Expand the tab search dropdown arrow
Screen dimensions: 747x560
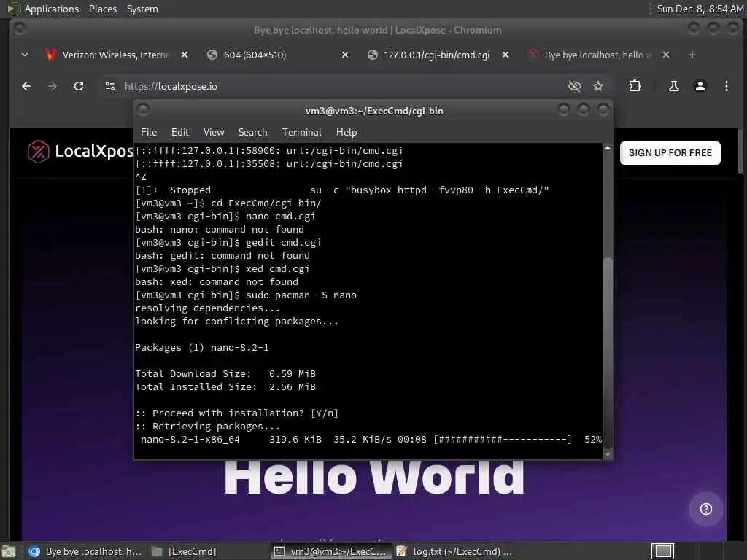pos(25,55)
